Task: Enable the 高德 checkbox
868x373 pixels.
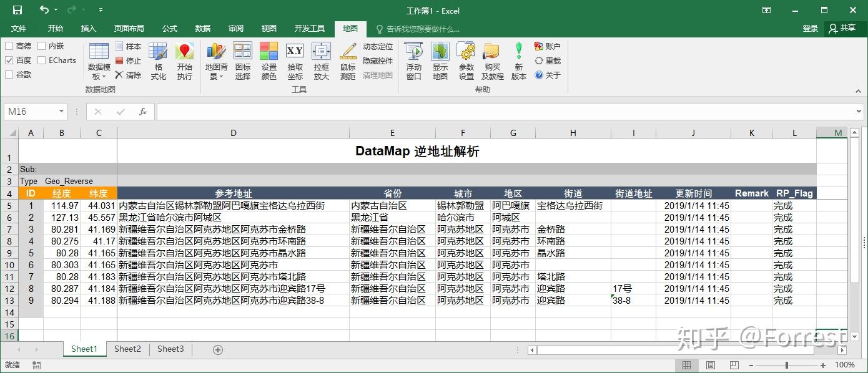Action: [9, 46]
